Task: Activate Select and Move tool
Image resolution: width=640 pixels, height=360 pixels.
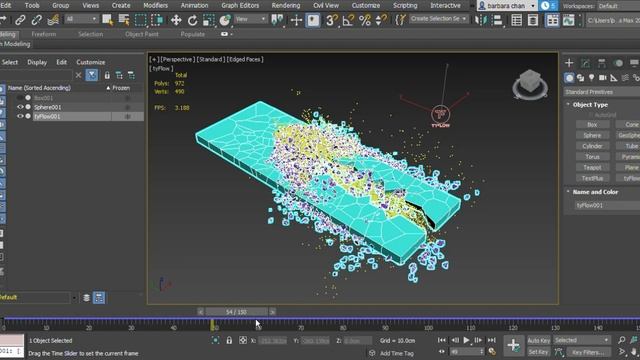Action: [x=176, y=20]
